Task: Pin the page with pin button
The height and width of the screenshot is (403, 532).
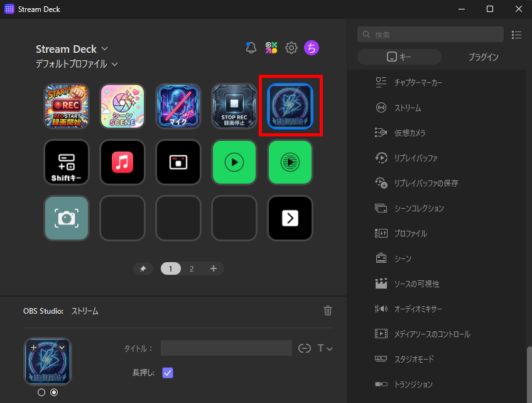Action: (x=143, y=268)
